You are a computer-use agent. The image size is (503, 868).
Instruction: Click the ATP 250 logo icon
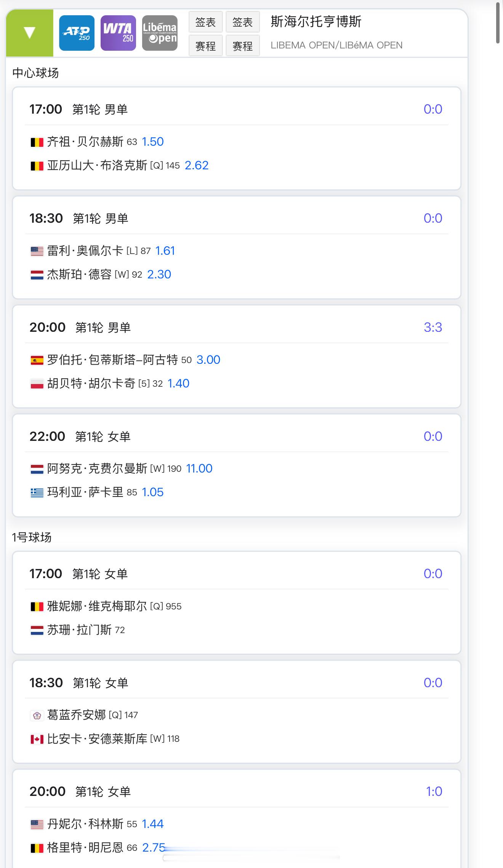pyautogui.click(x=77, y=33)
